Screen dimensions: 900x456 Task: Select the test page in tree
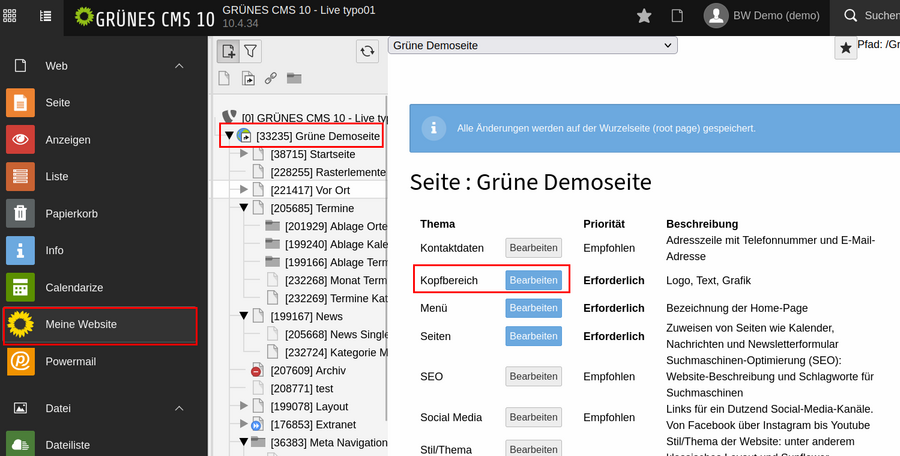click(302, 388)
